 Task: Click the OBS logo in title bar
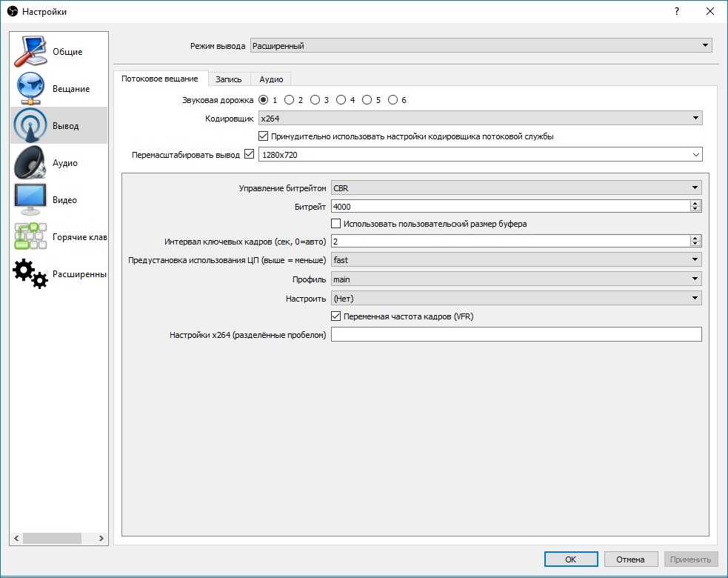13,11
